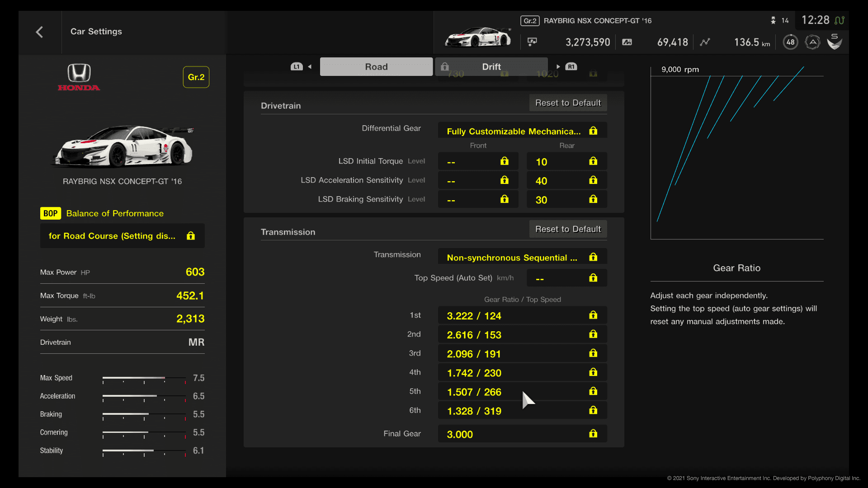Screen dimensions: 868x488
Task: Click the collector level 48 badge
Action: click(790, 42)
